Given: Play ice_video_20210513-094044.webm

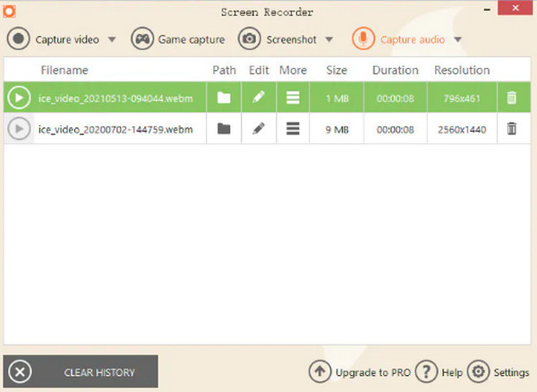Looking at the screenshot, I should [x=19, y=98].
